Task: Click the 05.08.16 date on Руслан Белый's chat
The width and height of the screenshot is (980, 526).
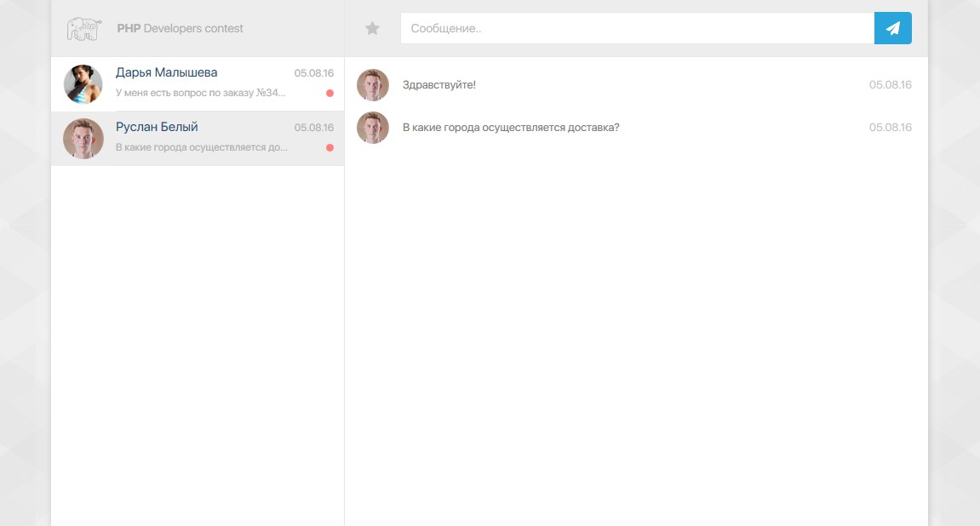Action: 313,128
